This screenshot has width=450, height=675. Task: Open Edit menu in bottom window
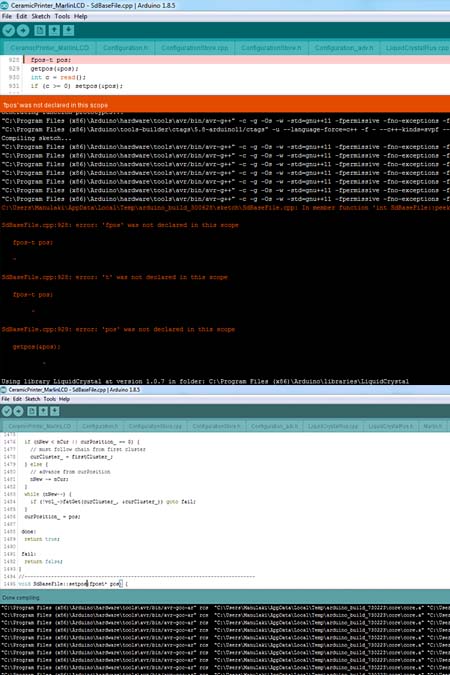pyautogui.click(x=17, y=399)
